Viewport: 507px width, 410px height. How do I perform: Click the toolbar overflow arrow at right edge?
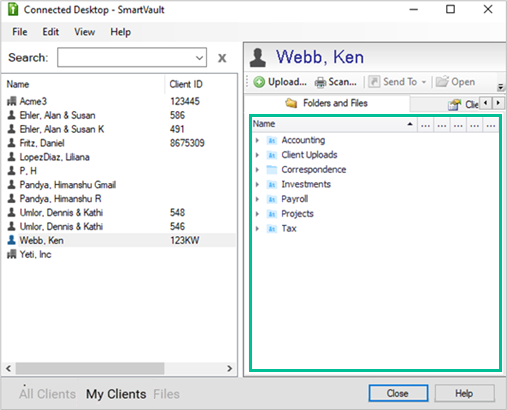tap(500, 87)
